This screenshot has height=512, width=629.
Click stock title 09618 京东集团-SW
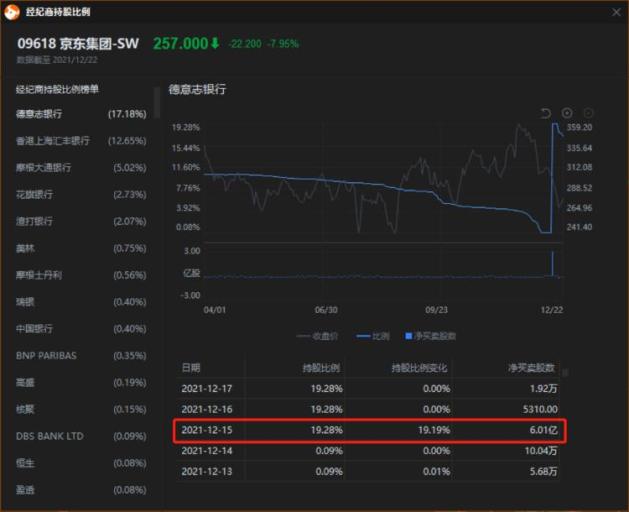click(78, 43)
